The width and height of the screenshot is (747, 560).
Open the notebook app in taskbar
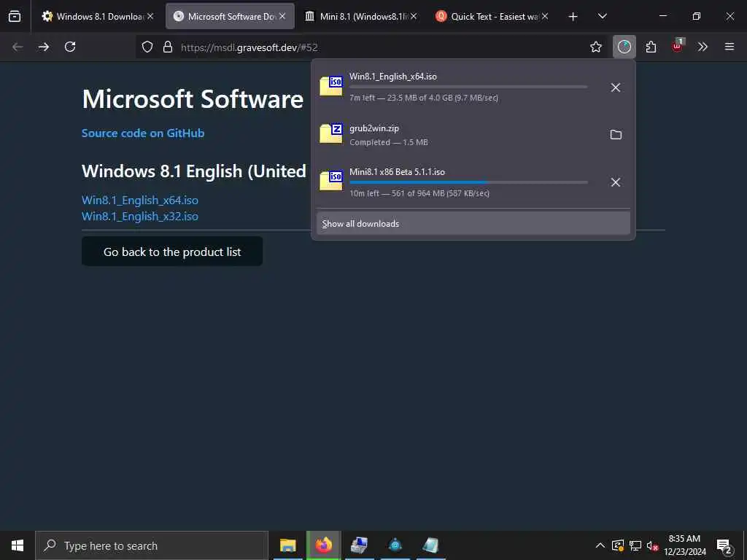[430, 545]
